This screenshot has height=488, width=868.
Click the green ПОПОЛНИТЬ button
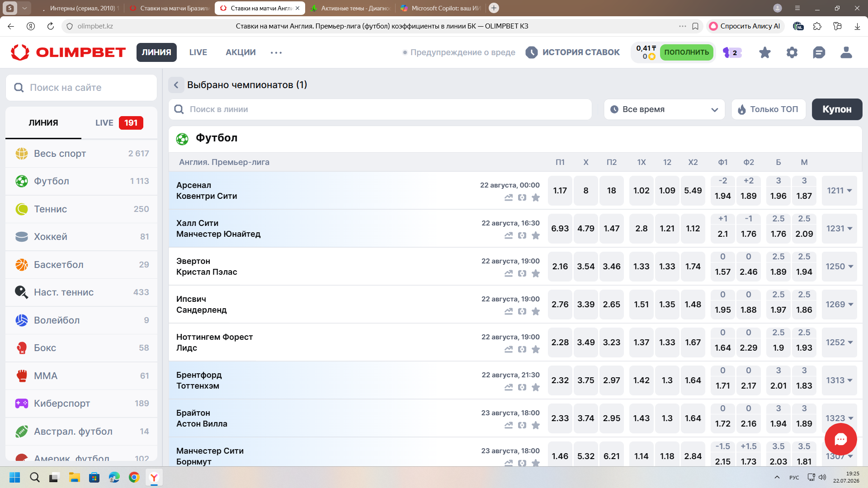pyautogui.click(x=686, y=52)
